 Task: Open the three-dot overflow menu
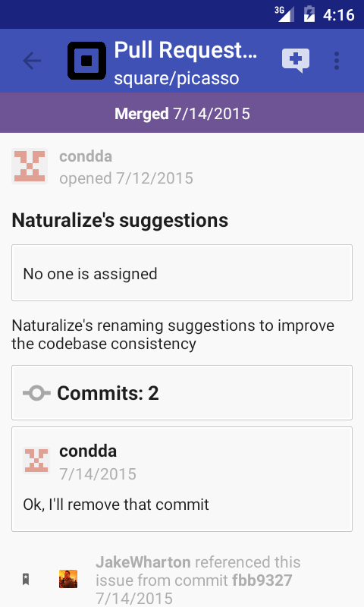coord(337,61)
